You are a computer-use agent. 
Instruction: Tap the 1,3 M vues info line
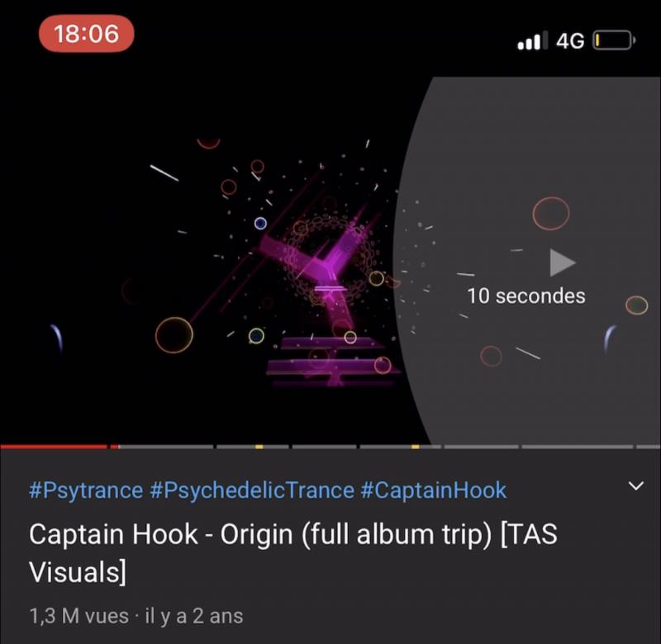click(136, 616)
